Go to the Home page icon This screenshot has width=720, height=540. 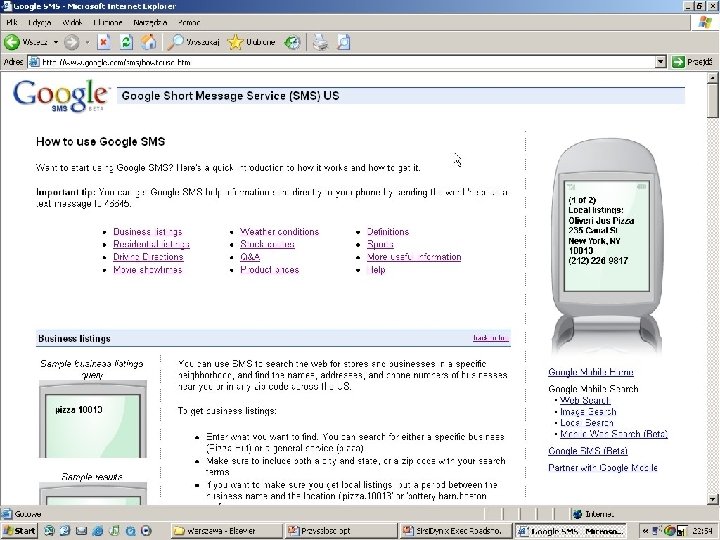148,42
